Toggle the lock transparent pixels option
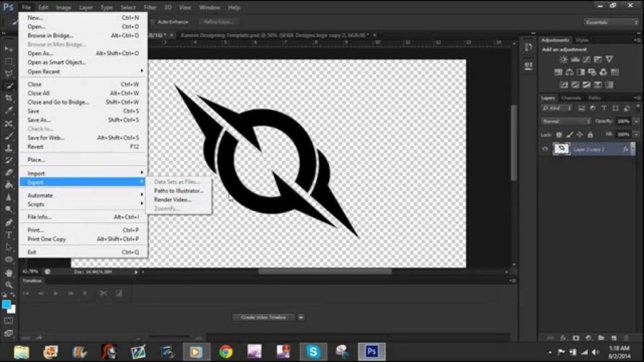 (x=559, y=134)
